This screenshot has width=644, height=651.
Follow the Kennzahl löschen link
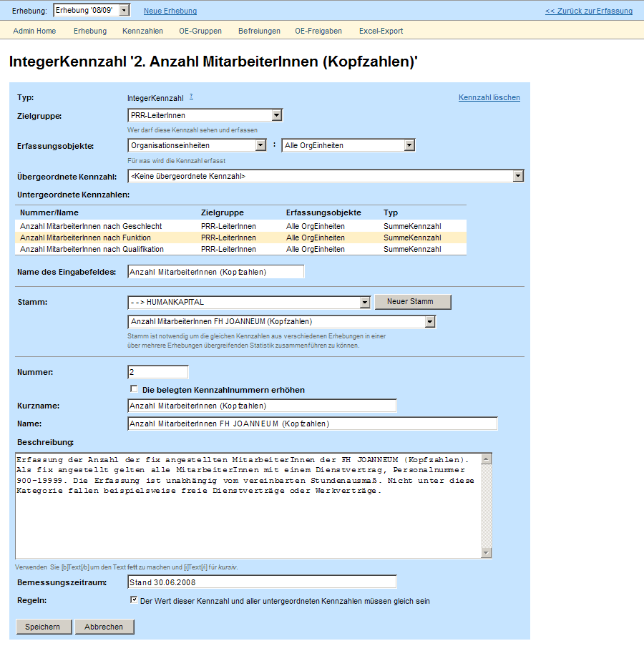(x=489, y=97)
